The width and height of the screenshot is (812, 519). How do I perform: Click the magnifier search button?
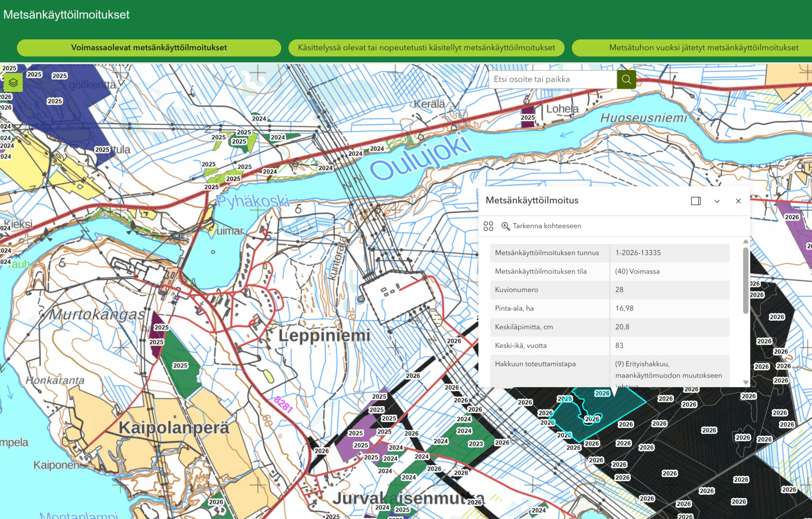pos(626,79)
